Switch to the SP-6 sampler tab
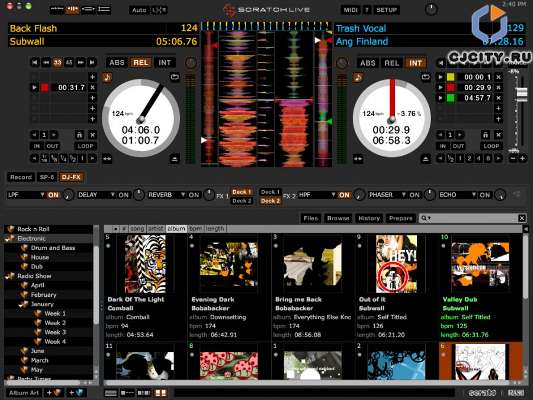 tap(47, 177)
